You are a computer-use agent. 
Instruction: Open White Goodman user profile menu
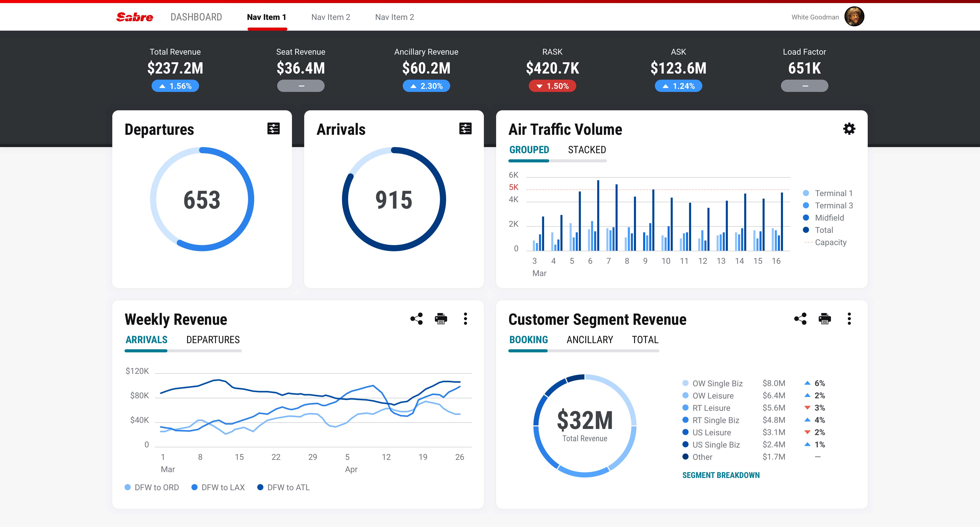tap(854, 17)
